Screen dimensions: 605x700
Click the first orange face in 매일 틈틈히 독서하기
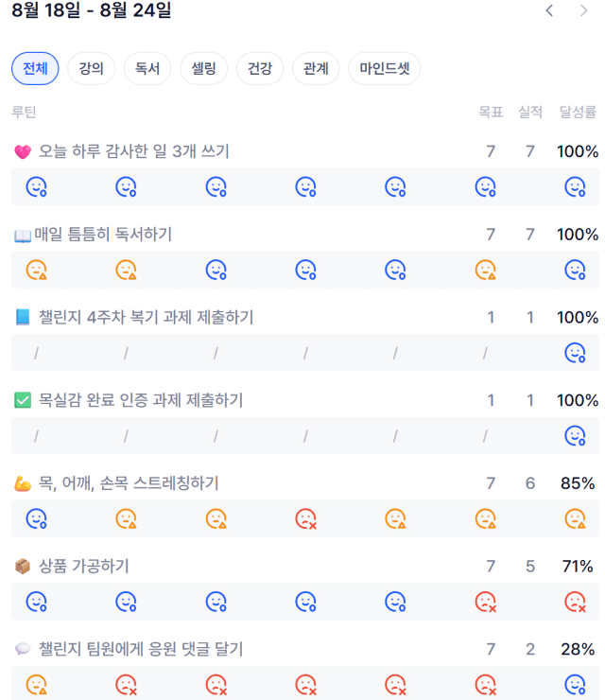(x=37, y=270)
